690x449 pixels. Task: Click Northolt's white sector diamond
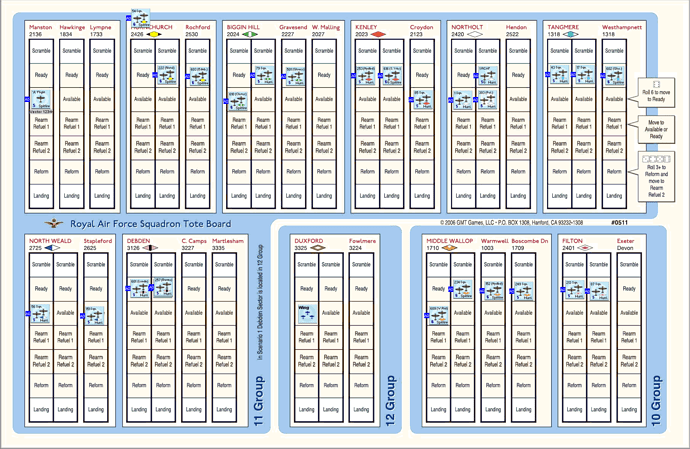pyautogui.click(x=474, y=34)
